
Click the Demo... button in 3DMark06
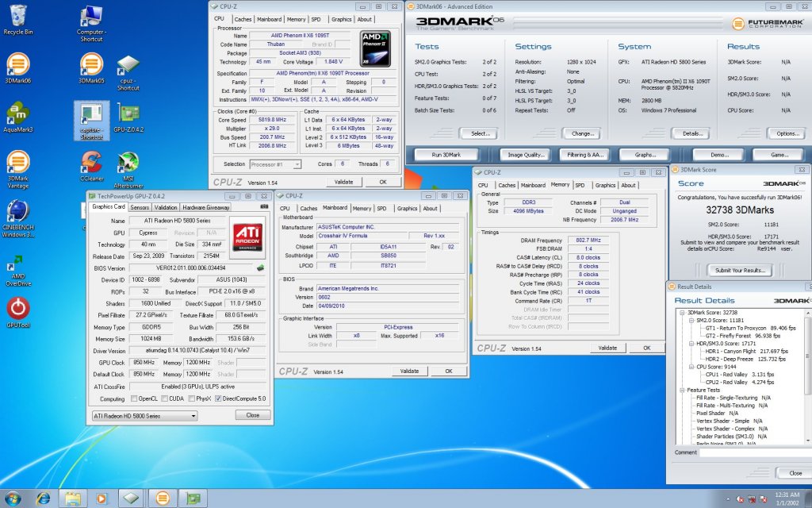click(719, 155)
